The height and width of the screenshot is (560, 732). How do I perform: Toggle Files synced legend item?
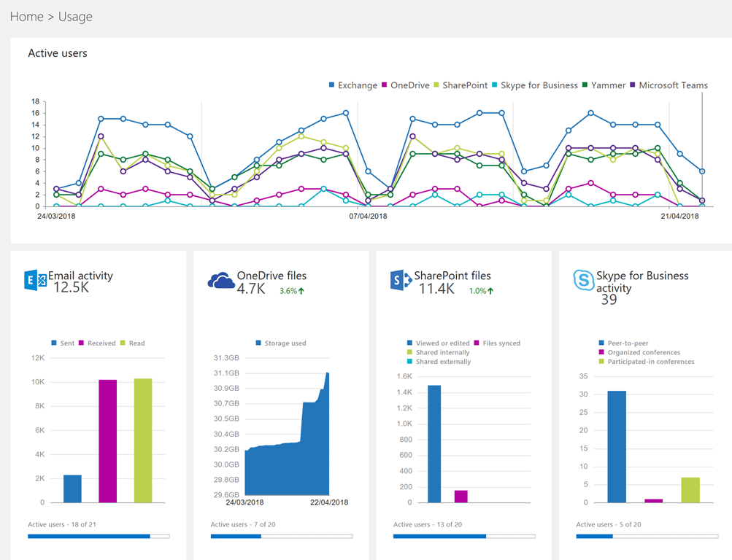(497, 343)
